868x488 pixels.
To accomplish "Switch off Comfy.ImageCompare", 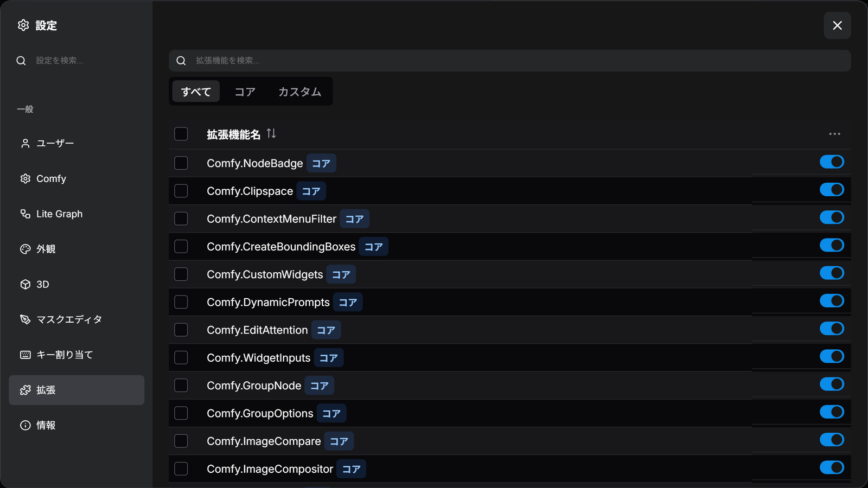I will pos(832,440).
